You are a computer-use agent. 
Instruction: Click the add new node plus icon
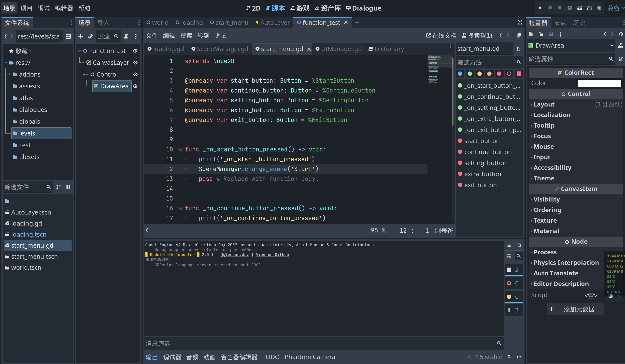click(81, 36)
